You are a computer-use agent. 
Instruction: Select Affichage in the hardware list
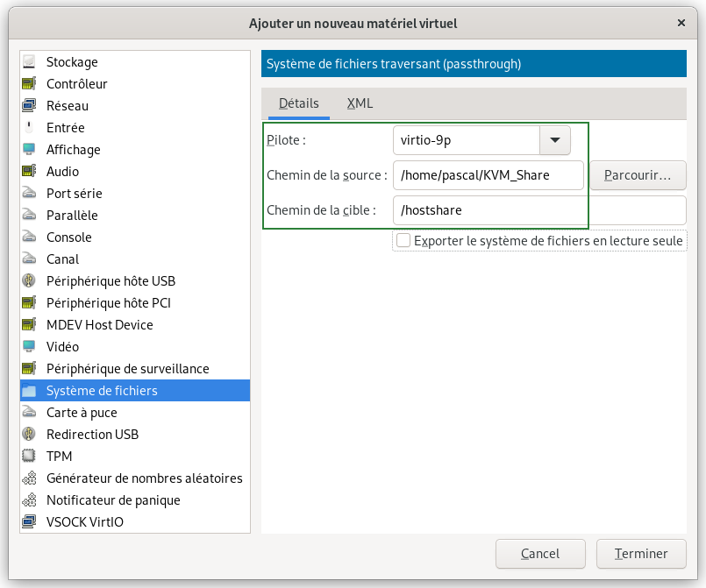click(135, 149)
